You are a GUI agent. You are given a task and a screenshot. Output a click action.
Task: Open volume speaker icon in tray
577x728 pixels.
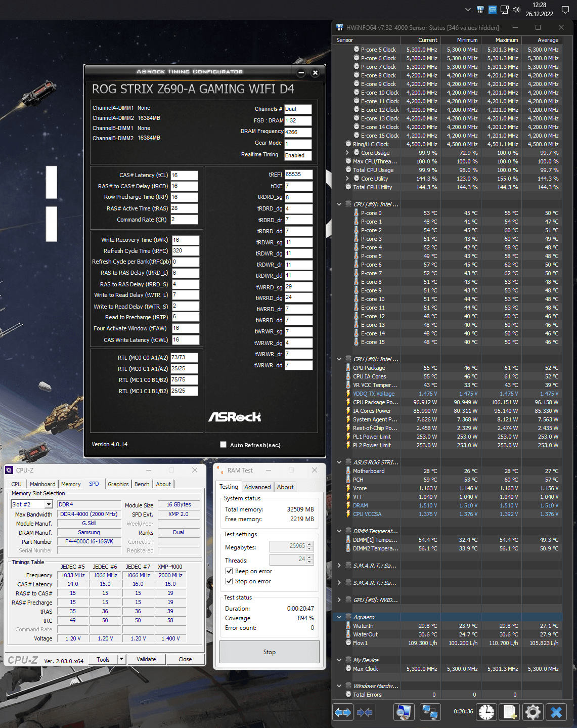point(516,10)
